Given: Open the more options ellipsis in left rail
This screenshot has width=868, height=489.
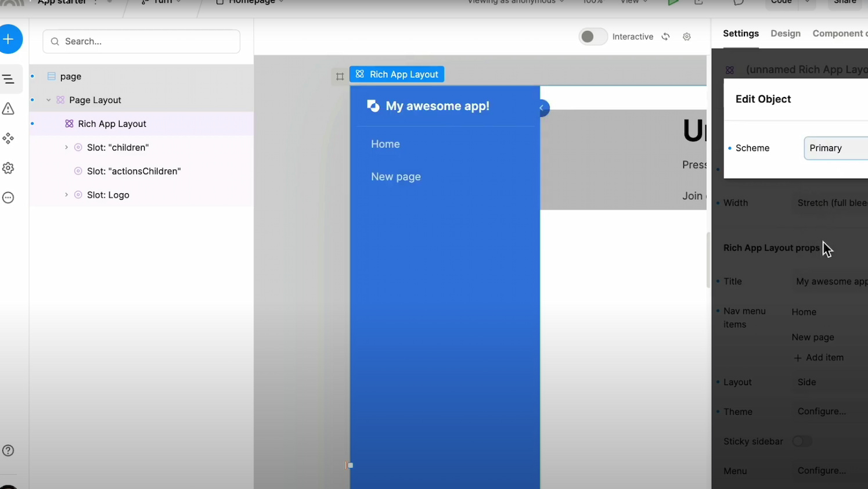Looking at the screenshot, I should pyautogui.click(x=8, y=197).
